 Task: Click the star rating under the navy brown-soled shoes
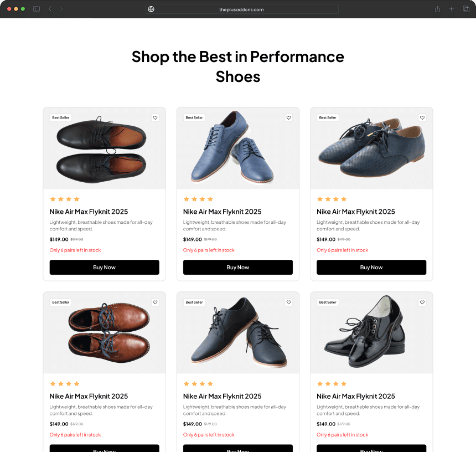(198, 383)
